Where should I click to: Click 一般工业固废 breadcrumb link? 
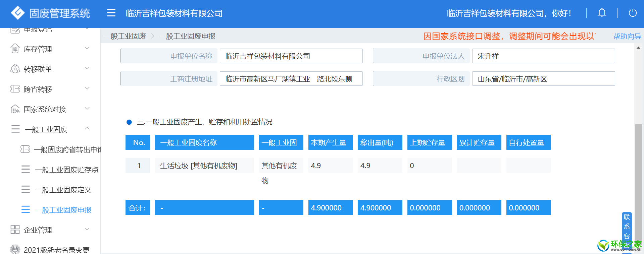[125, 36]
